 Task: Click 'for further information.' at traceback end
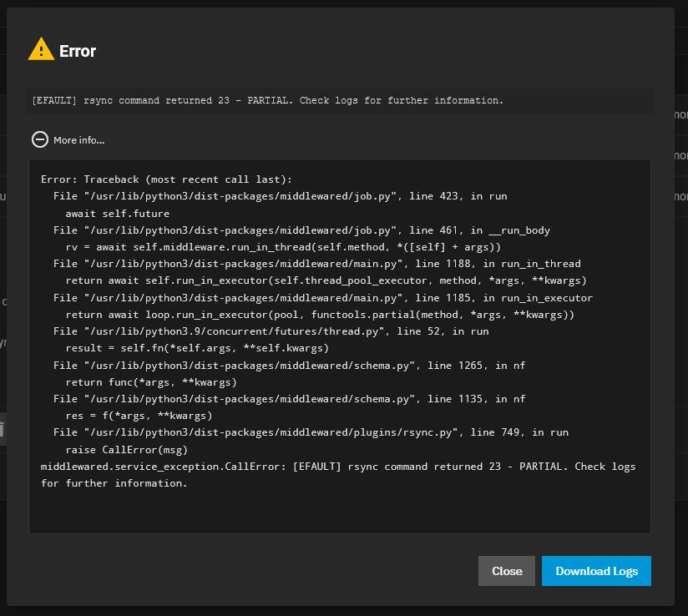[x=114, y=483]
